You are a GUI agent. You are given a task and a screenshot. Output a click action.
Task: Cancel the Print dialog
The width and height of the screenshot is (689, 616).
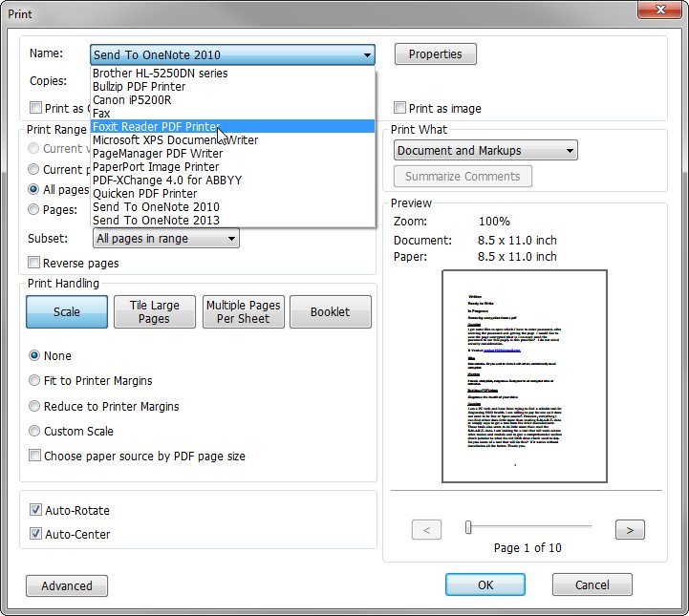(x=592, y=584)
